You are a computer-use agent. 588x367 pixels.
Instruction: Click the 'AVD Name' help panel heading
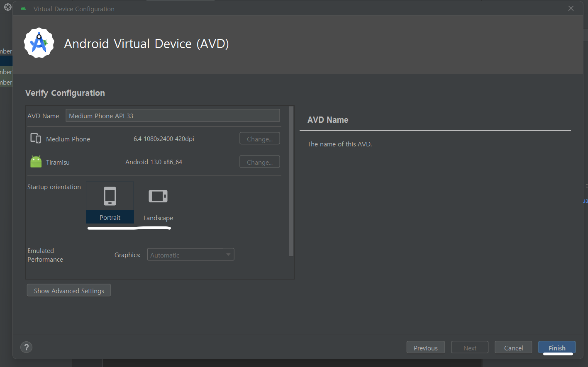click(x=328, y=120)
